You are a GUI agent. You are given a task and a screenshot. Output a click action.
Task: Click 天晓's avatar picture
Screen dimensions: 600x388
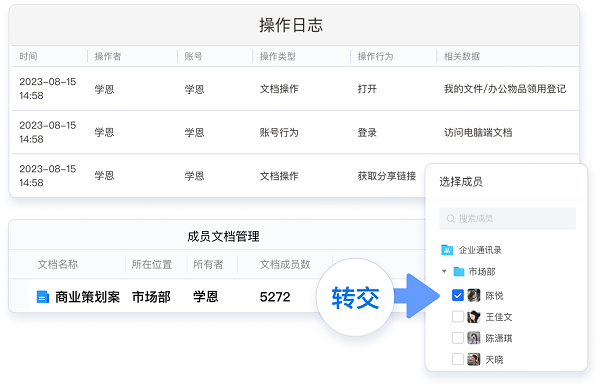tap(474, 359)
